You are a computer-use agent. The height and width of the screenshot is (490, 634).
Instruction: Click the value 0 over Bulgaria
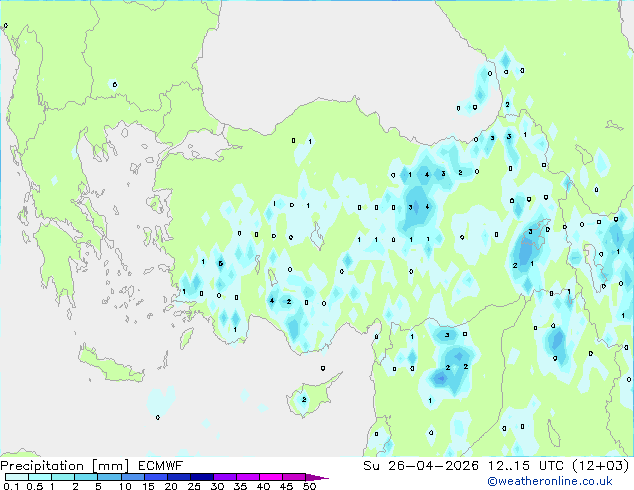coord(115,84)
